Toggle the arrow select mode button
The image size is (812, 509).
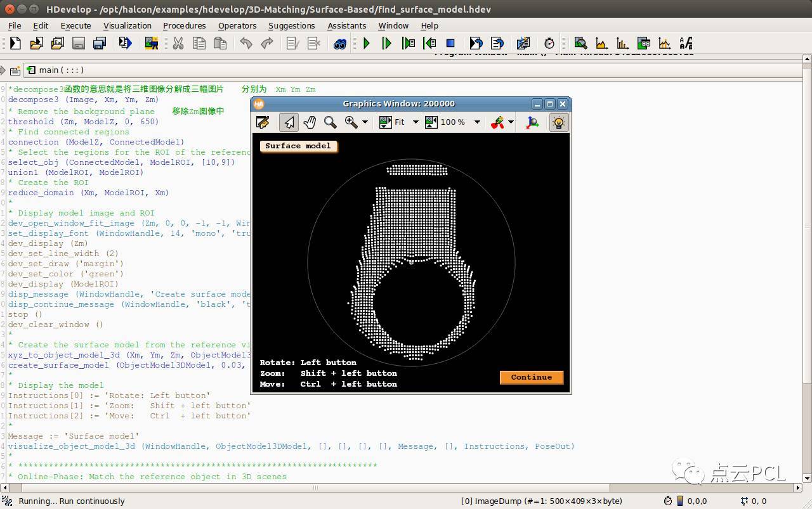[289, 122]
